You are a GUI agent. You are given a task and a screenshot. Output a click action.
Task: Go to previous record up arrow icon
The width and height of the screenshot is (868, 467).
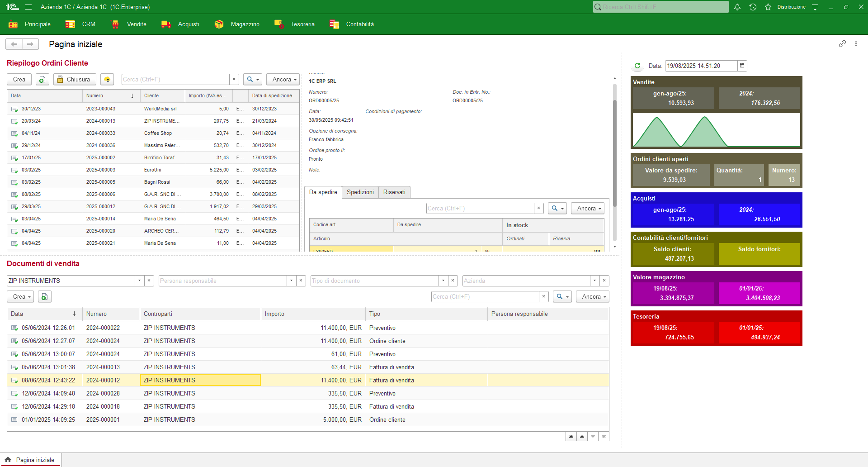582,436
